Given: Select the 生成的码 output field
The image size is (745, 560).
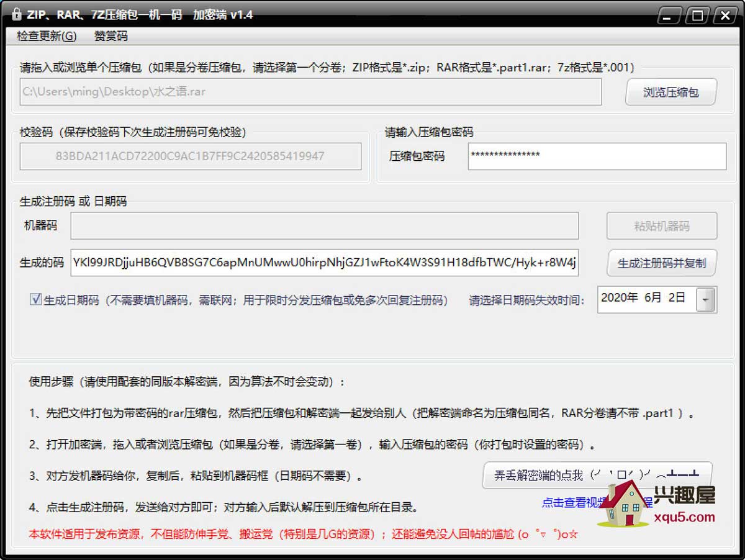Looking at the screenshot, I should coord(324,263).
